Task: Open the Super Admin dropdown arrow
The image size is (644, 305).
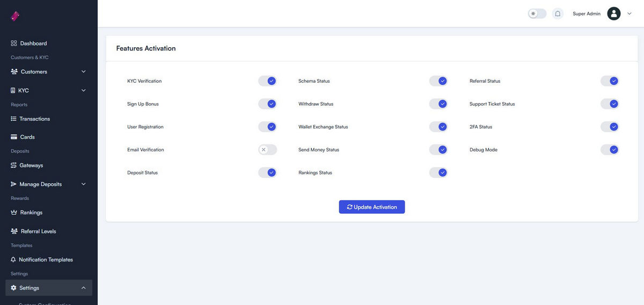Action: [630, 13]
